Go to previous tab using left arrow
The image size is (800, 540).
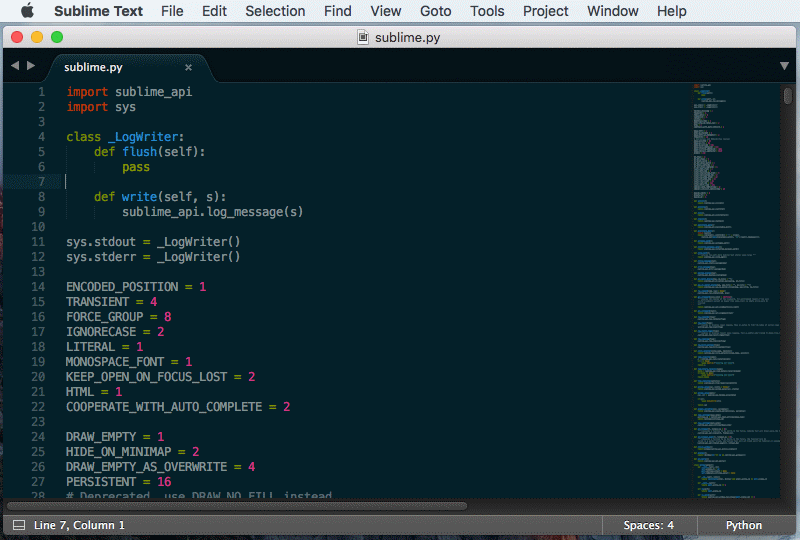(15, 65)
